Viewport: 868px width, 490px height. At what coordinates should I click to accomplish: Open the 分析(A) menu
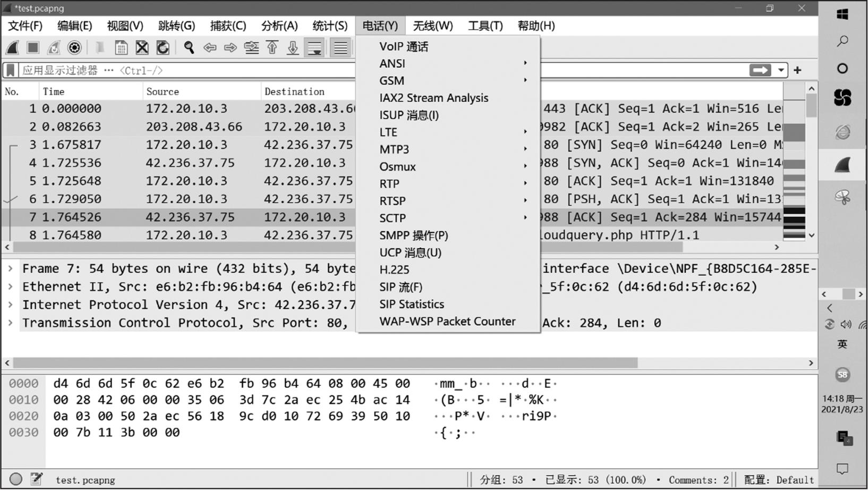(279, 26)
